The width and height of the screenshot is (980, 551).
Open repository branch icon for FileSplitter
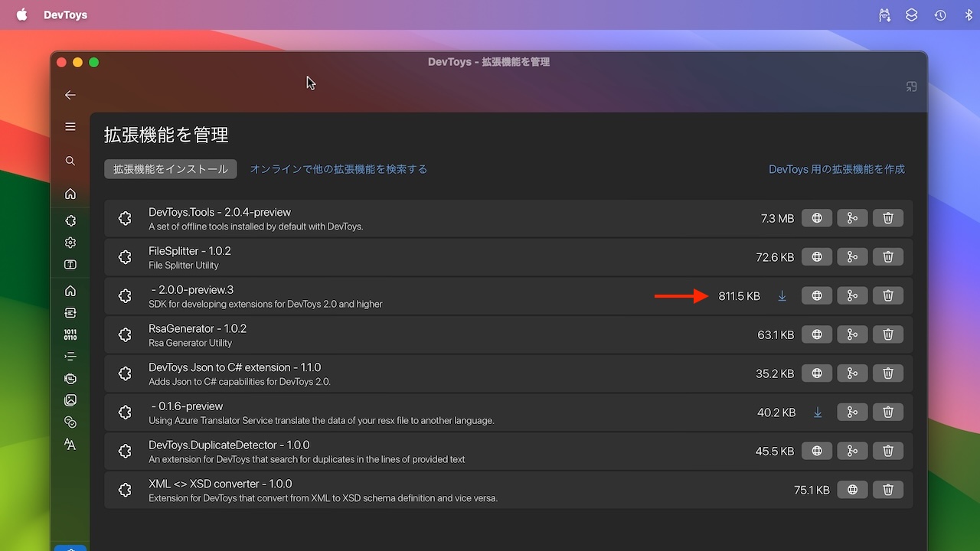852,257
